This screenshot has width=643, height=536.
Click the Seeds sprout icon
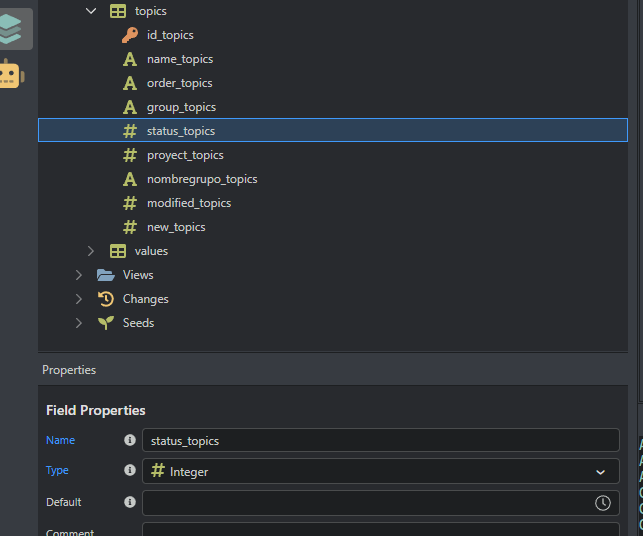pyautogui.click(x=105, y=323)
